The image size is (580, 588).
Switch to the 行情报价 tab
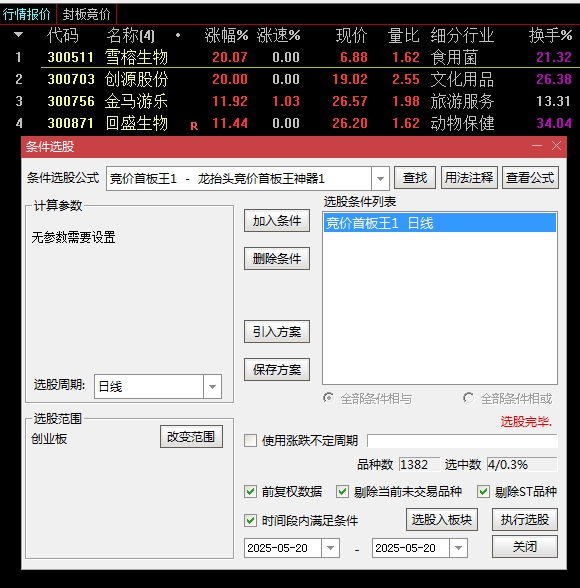[x=27, y=14]
